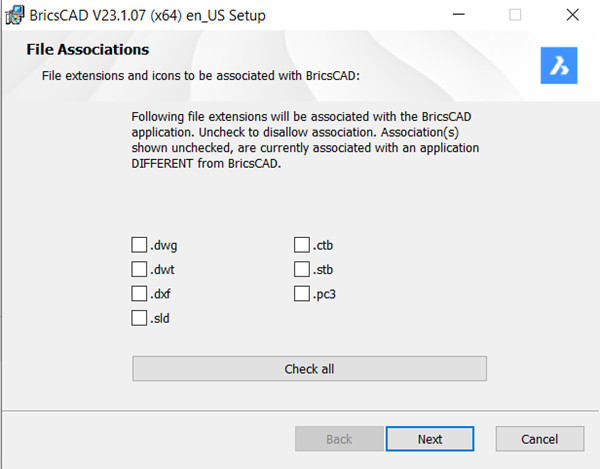Select the .ctb checkbox
This screenshot has width=600, height=469.
(x=302, y=245)
